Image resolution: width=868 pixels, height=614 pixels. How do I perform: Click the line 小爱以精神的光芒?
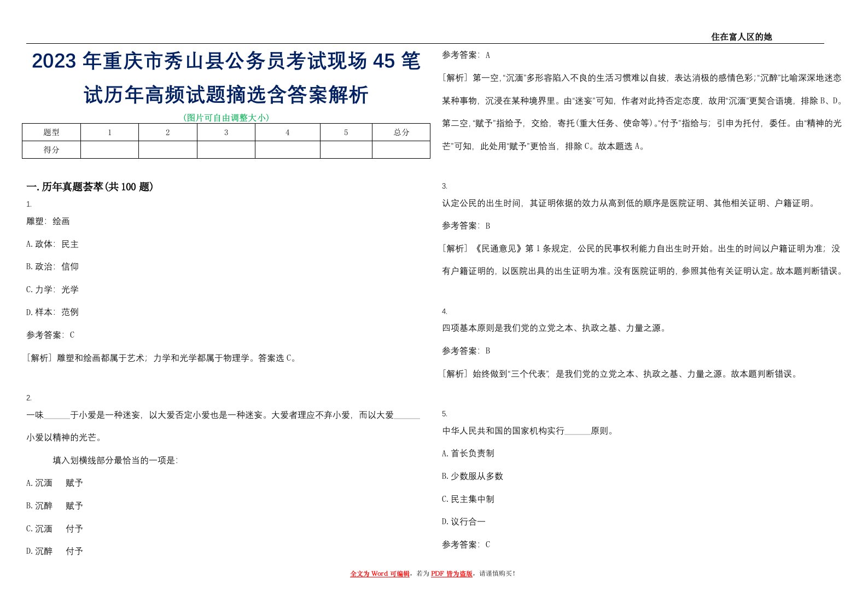tap(64, 438)
